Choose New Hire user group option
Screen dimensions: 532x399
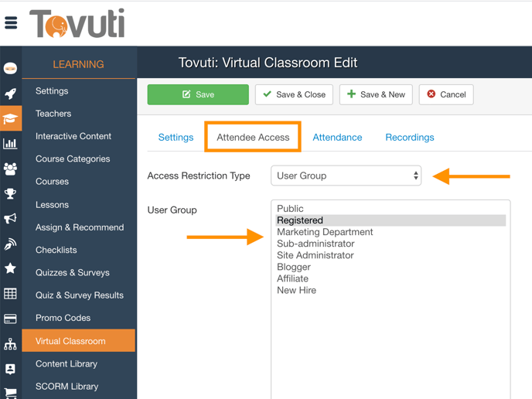click(296, 290)
